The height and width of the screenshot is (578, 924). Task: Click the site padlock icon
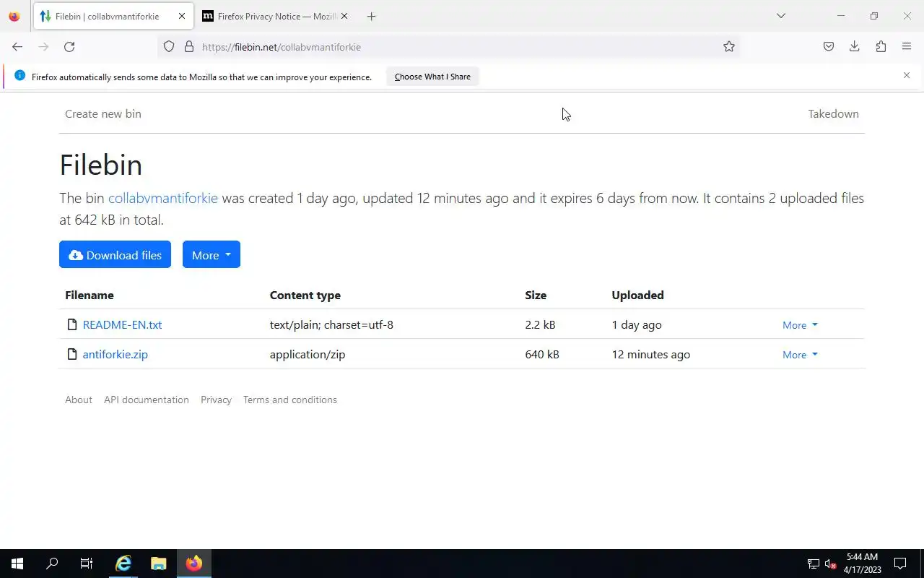pyautogui.click(x=189, y=47)
